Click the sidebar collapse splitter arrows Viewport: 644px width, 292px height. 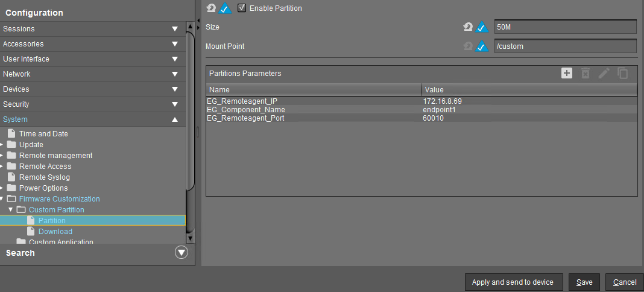pyautogui.click(x=198, y=23)
